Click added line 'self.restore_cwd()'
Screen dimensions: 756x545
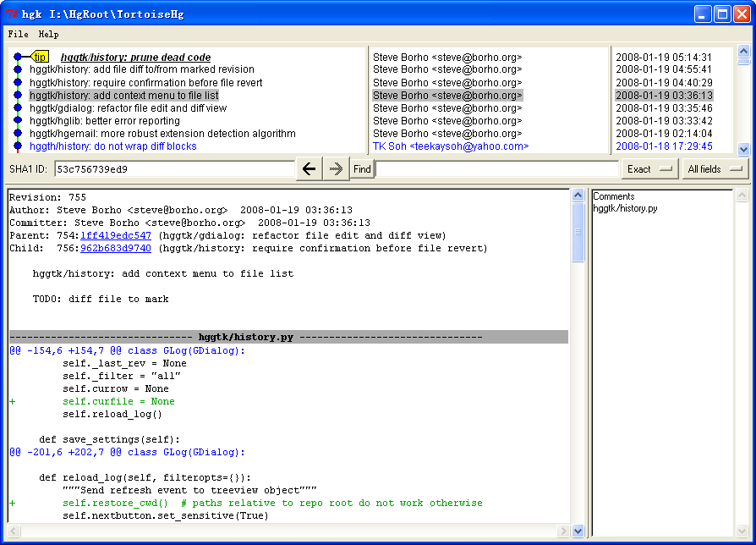[272, 503]
